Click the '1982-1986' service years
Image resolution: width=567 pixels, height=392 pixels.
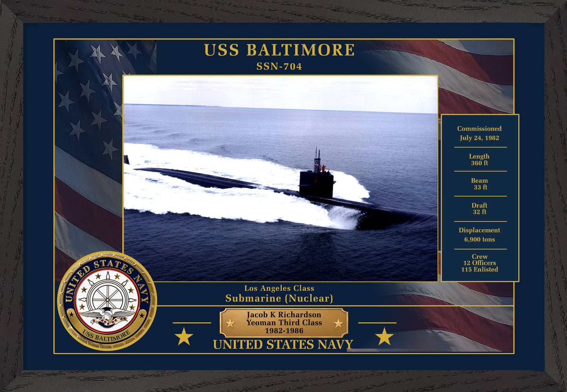(x=284, y=331)
